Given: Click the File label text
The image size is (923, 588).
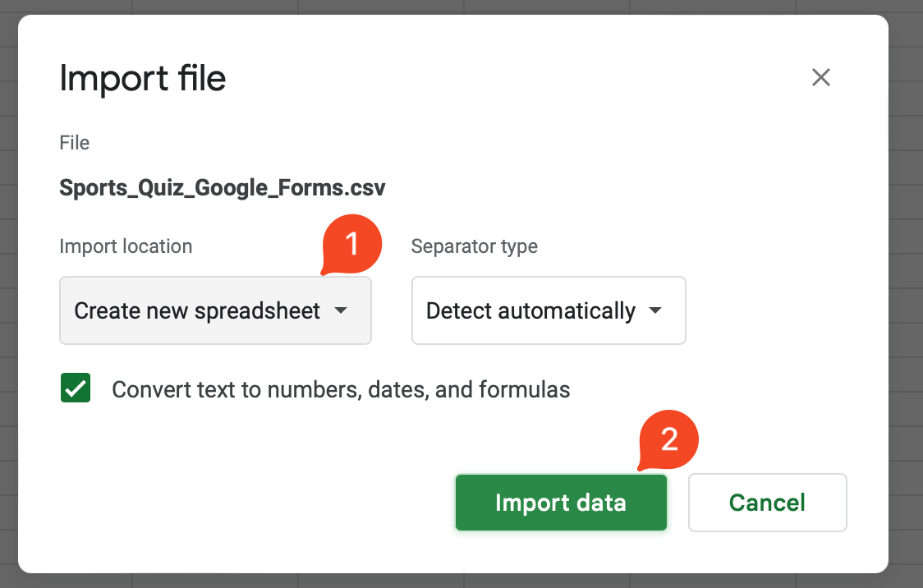Looking at the screenshot, I should point(75,143).
